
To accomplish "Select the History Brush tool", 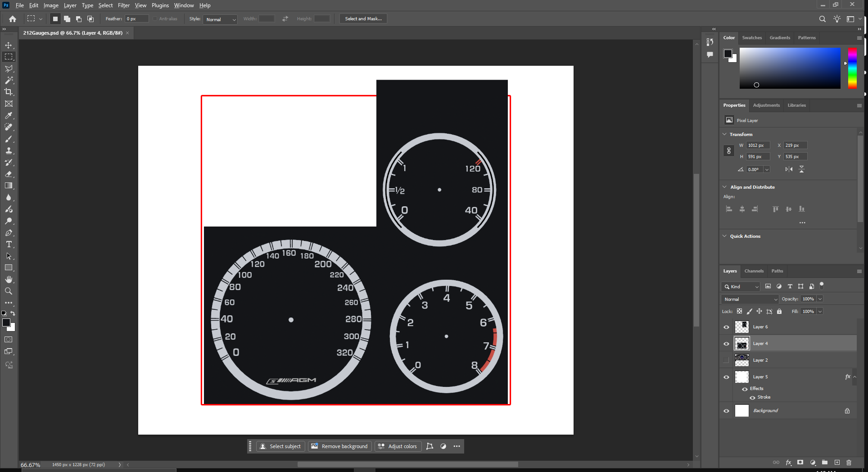I will click(x=9, y=162).
